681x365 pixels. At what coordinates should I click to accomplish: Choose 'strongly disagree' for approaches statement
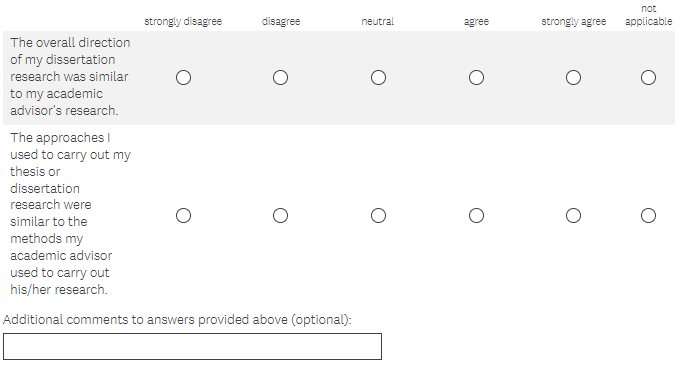coord(183,216)
